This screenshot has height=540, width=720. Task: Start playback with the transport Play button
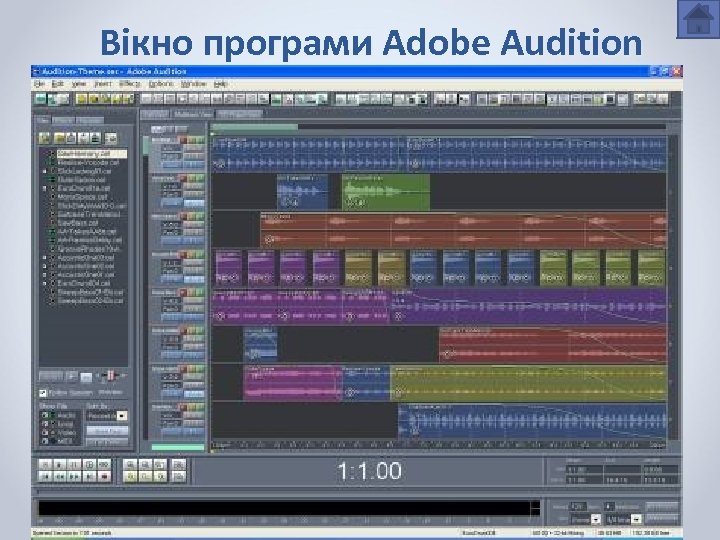coord(60,464)
